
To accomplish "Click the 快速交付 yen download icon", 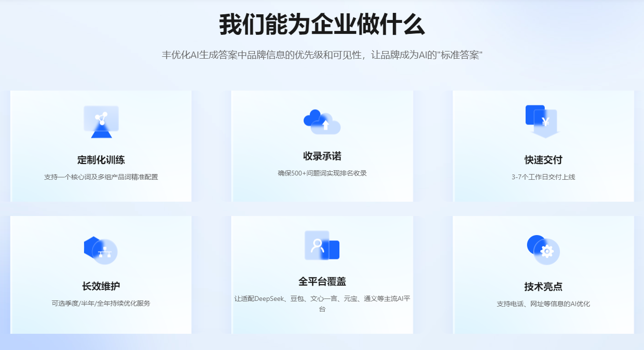I will [543, 121].
